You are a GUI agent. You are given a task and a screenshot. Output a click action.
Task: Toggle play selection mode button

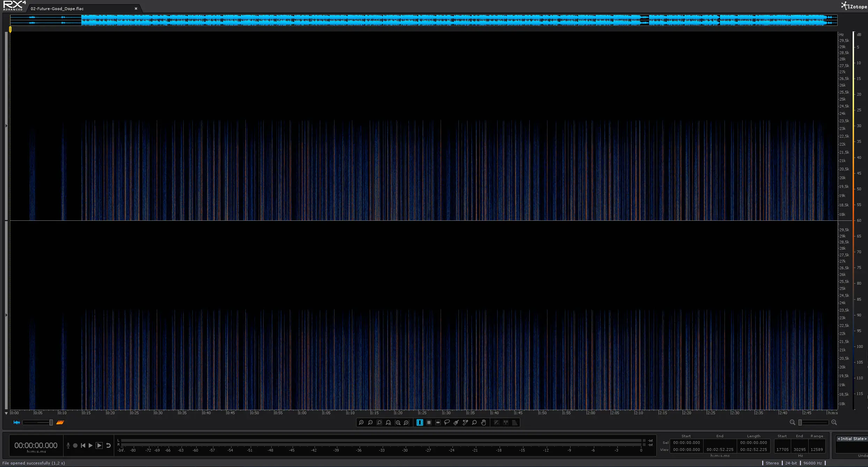pyautogui.click(x=99, y=445)
